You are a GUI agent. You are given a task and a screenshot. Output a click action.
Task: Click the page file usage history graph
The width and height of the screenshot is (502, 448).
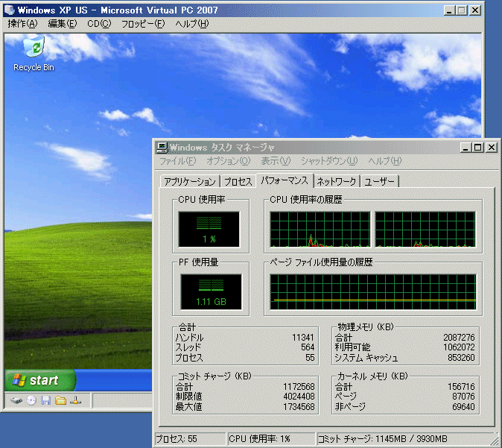point(373,292)
